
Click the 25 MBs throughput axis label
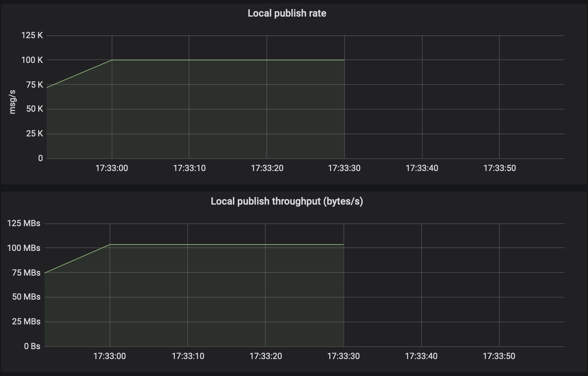[26, 322]
